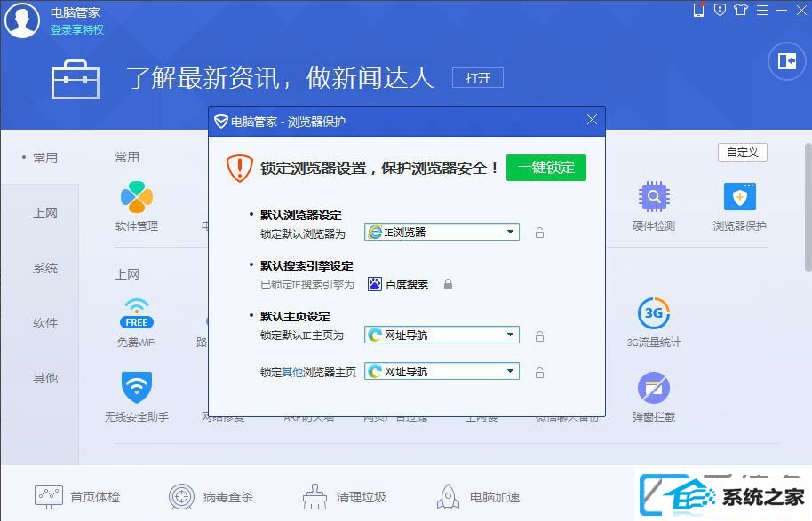Viewport: 812px width, 521px height.
Task: Select the 上网 sidebar category
Action: coord(45,213)
